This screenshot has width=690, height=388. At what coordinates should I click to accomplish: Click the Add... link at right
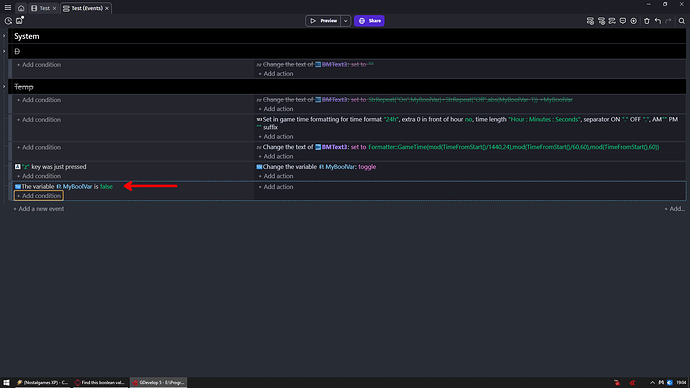click(x=674, y=209)
